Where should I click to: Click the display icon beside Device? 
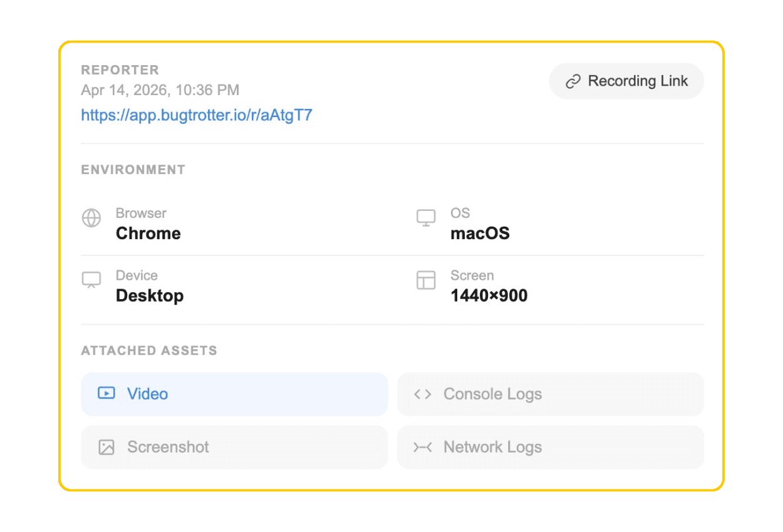91,280
